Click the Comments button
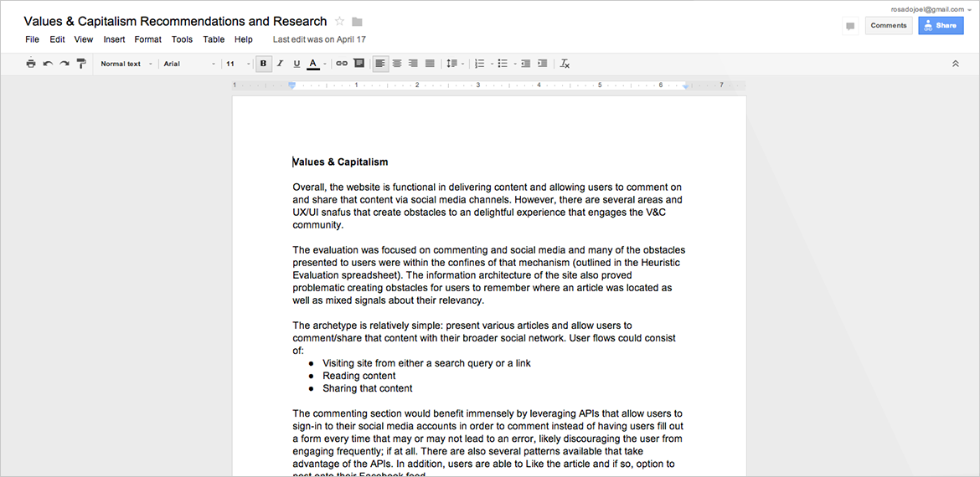Viewport: 980px width, 477px height. tap(889, 26)
